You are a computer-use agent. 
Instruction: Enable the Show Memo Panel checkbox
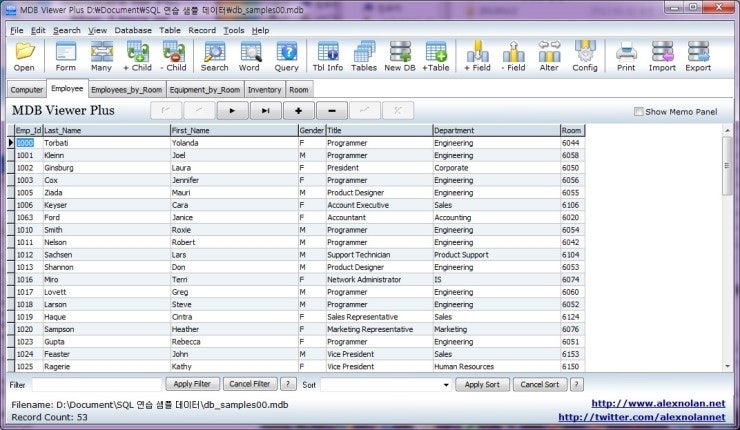point(639,111)
